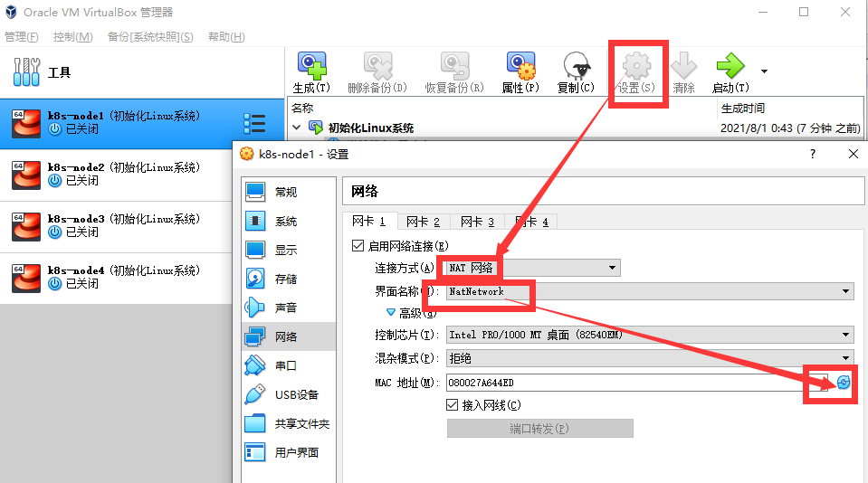Viewport: 868px width, 483px height.
Task: Open the k8s-node1 machine menu list icon
Action: 254,123
